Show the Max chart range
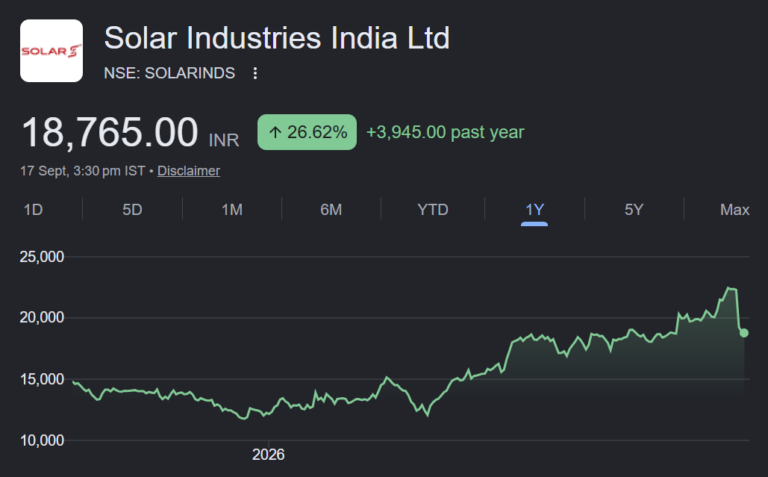Image resolution: width=768 pixels, height=477 pixels. tap(735, 210)
